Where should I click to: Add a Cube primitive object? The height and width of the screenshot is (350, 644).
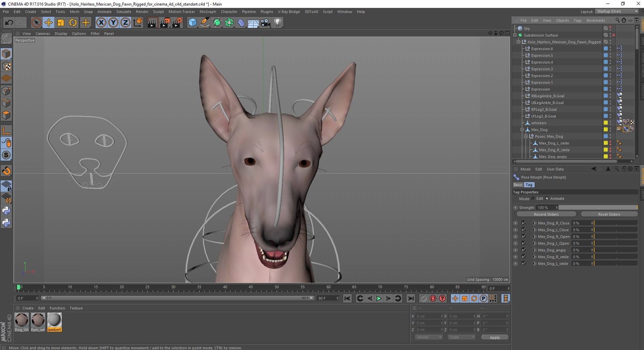[x=193, y=23]
